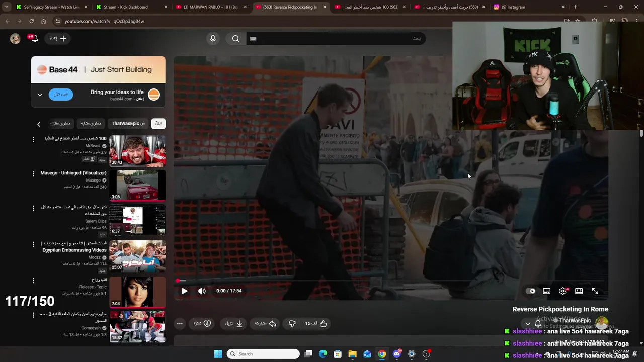Click the share arrow button
The image size is (644, 362).
(x=266, y=324)
